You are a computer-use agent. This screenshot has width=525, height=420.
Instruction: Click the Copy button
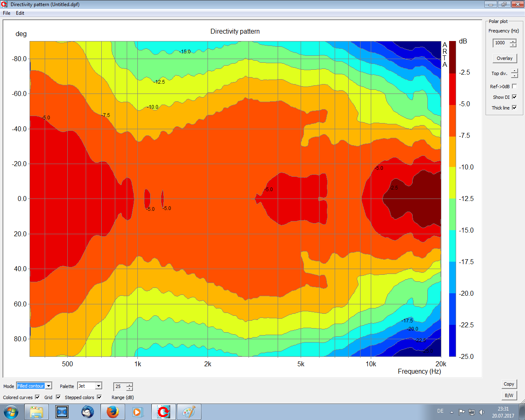509,384
